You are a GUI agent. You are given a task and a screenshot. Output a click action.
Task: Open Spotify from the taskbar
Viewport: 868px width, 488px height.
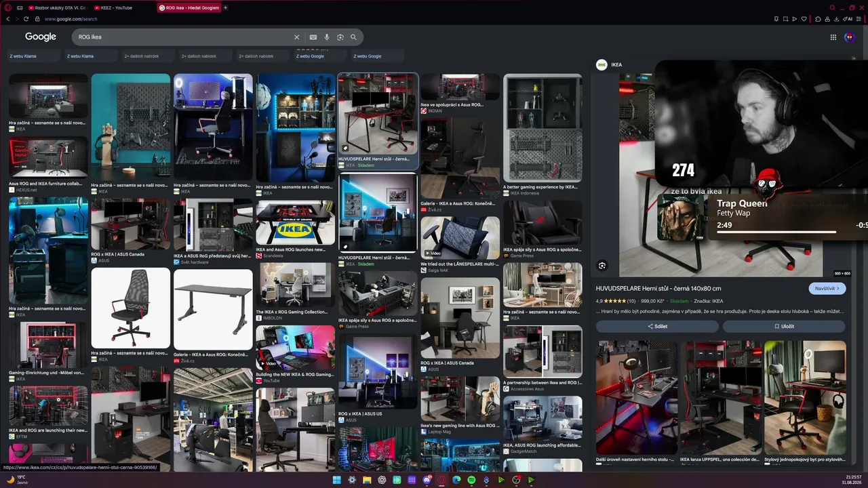[x=471, y=480]
